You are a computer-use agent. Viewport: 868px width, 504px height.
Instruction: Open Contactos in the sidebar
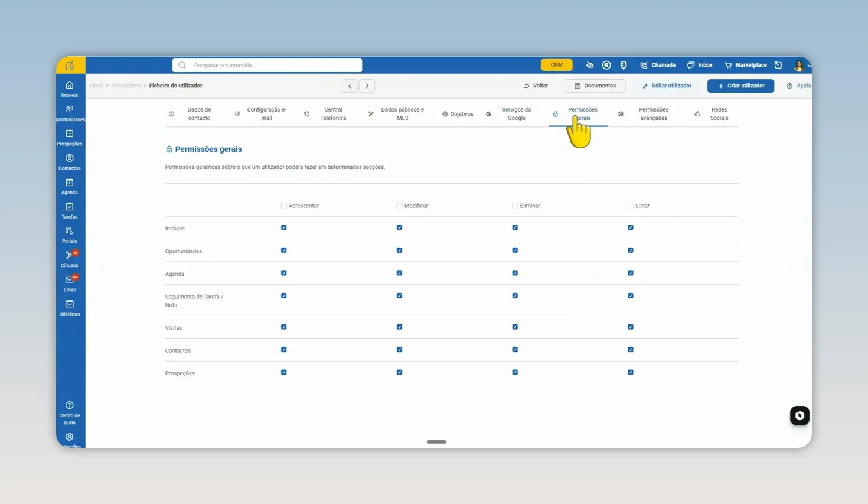pos(70,162)
